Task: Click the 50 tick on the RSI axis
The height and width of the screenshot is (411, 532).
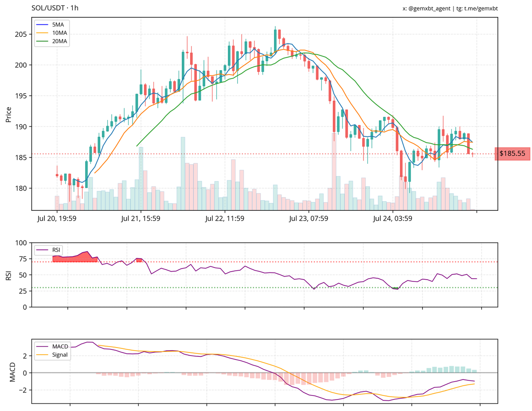Action: tap(23, 275)
